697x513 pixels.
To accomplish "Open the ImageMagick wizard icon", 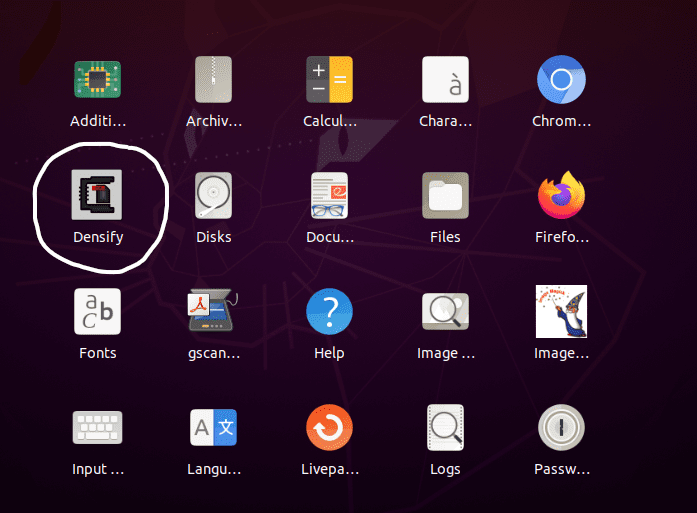I will 561,311.
